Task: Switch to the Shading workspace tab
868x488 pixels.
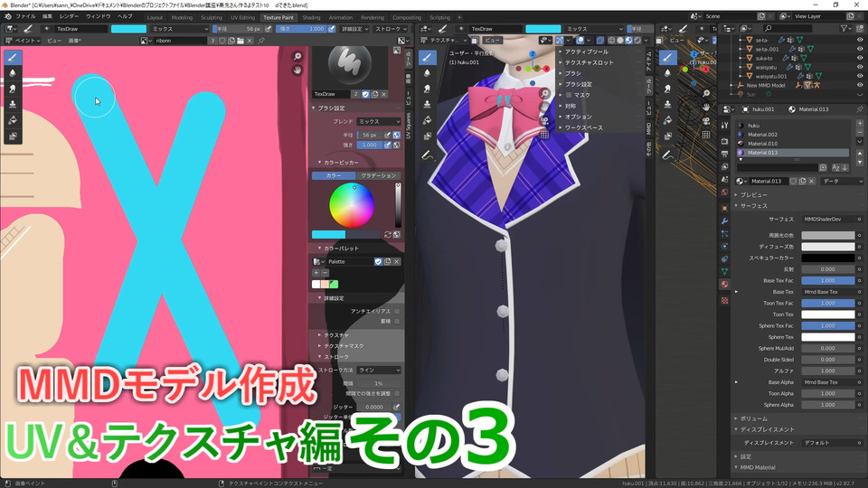Action: tap(311, 18)
